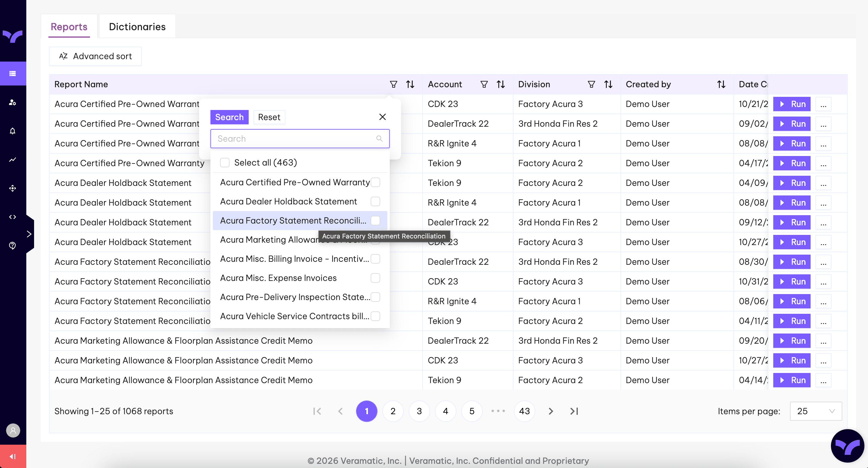
Task: Click Search button in filter popup
Action: click(x=229, y=117)
